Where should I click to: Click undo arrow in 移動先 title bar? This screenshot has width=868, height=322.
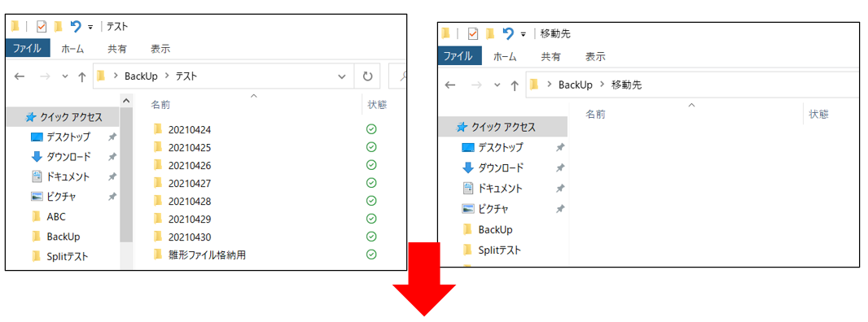(507, 34)
